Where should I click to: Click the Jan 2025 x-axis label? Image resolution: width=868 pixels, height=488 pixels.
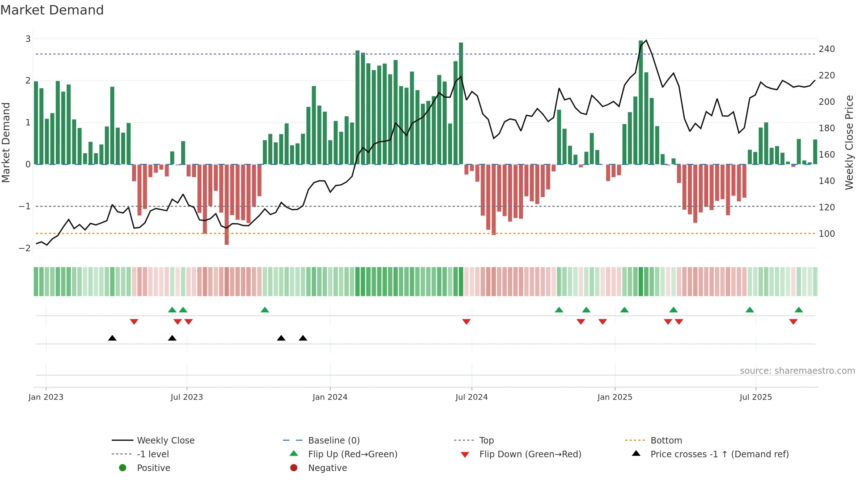coord(615,397)
